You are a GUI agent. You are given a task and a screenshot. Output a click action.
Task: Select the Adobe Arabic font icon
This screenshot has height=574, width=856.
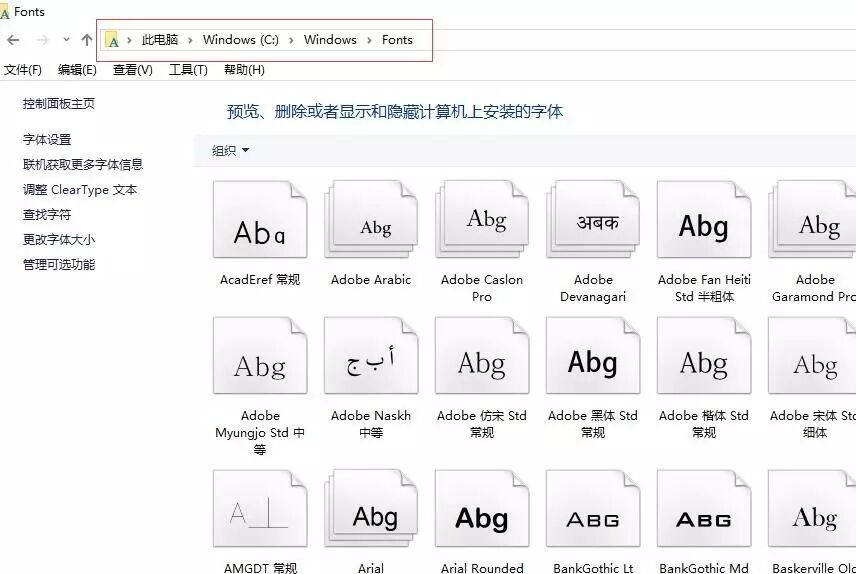(371, 220)
